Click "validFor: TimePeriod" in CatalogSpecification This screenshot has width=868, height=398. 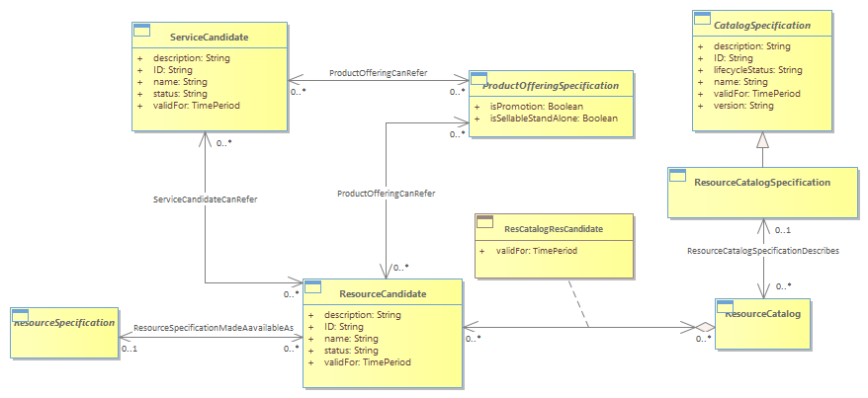click(756, 94)
